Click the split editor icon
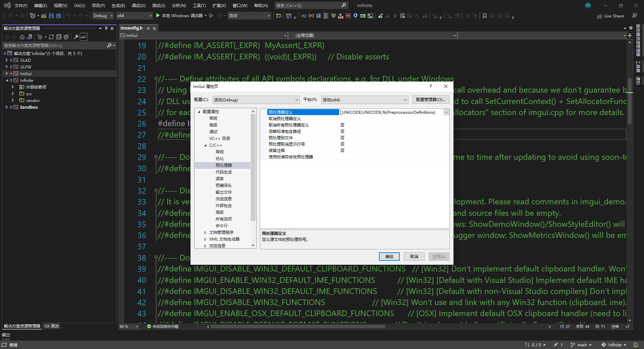Screen dimensions: 644x349 [x=630, y=35]
